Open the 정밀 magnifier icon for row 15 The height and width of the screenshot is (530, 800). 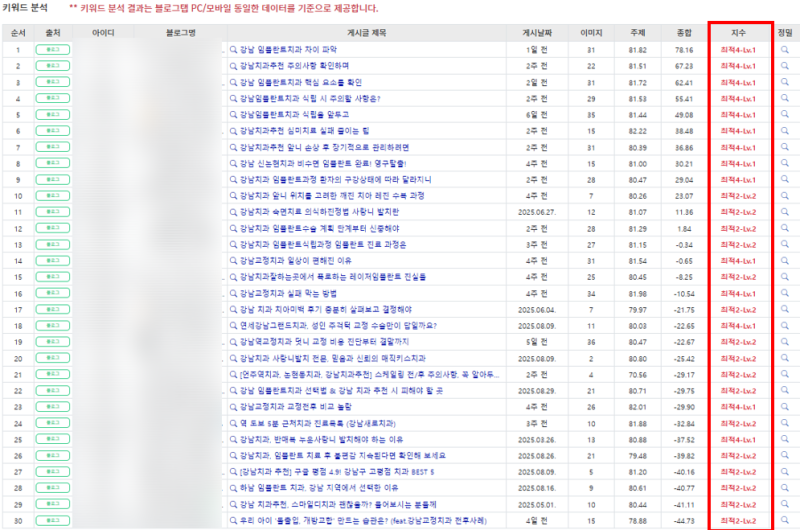[785, 276]
